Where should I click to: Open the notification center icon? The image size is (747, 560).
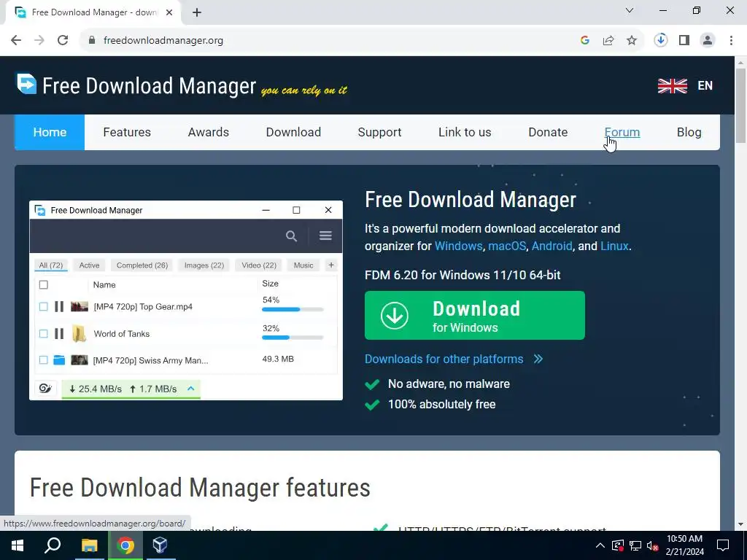[723, 545]
